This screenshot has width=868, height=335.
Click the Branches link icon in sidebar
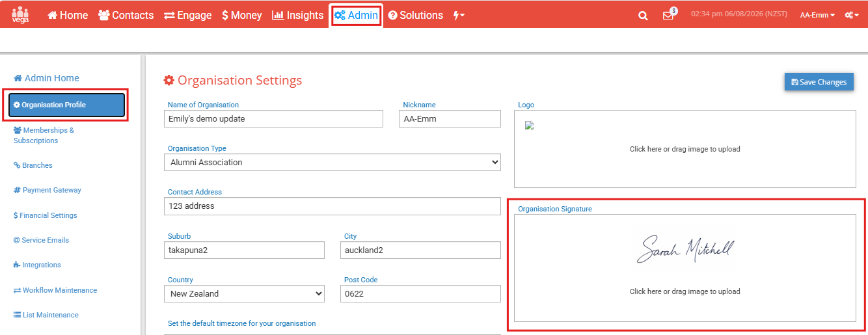click(17, 165)
